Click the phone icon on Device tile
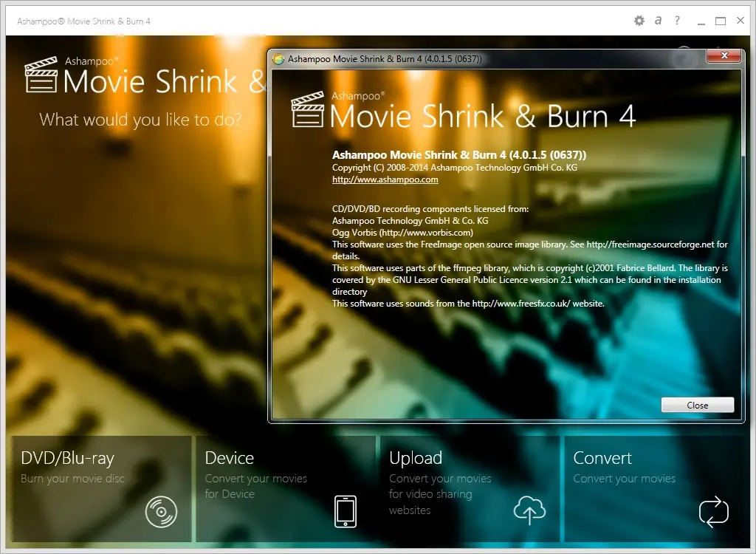 (x=346, y=512)
